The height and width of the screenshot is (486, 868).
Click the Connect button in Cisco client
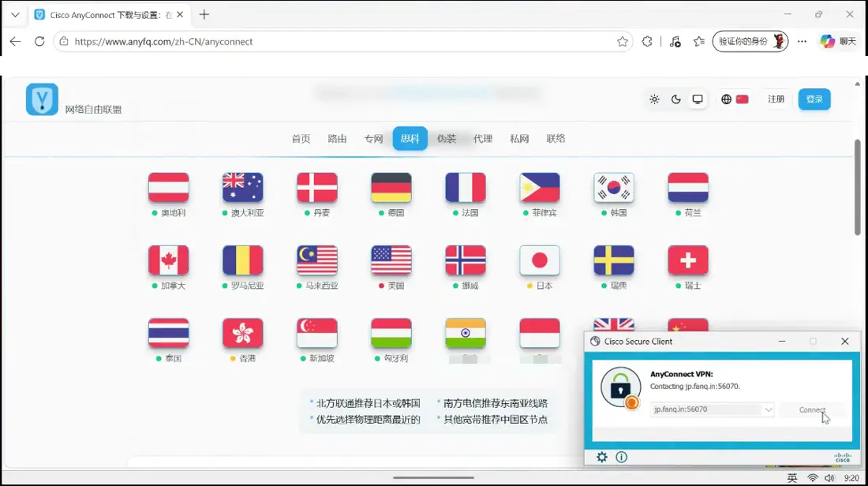[x=812, y=409]
